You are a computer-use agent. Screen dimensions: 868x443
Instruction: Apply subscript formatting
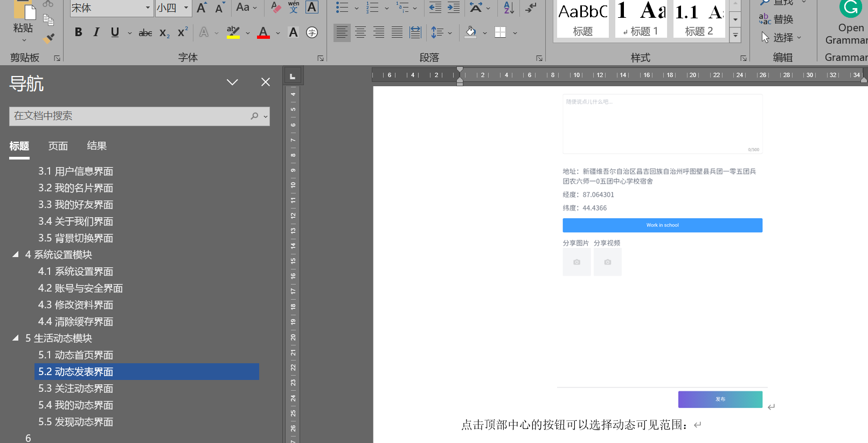(164, 33)
